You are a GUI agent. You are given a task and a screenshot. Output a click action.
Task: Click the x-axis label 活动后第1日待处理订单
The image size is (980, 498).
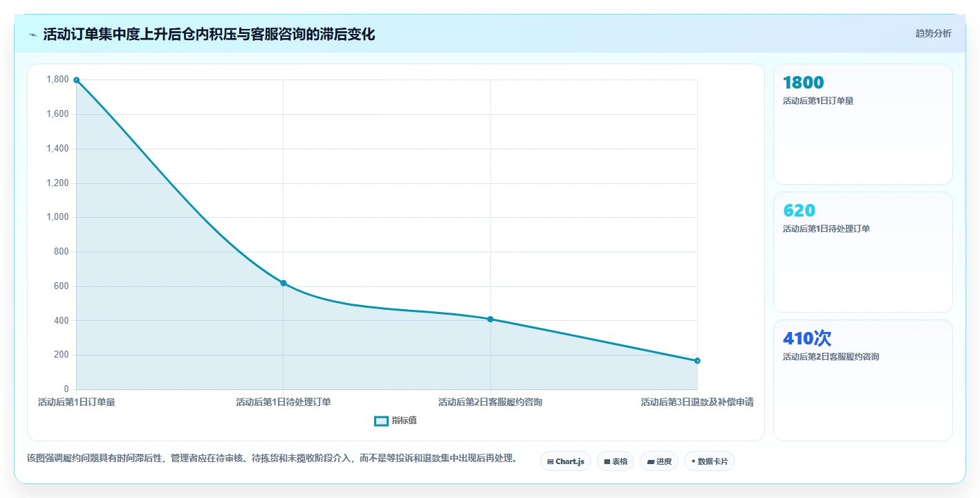283,402
